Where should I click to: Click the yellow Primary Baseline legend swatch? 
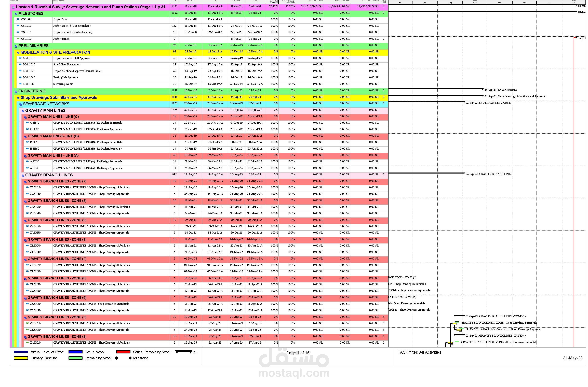(x=21, y=358)
